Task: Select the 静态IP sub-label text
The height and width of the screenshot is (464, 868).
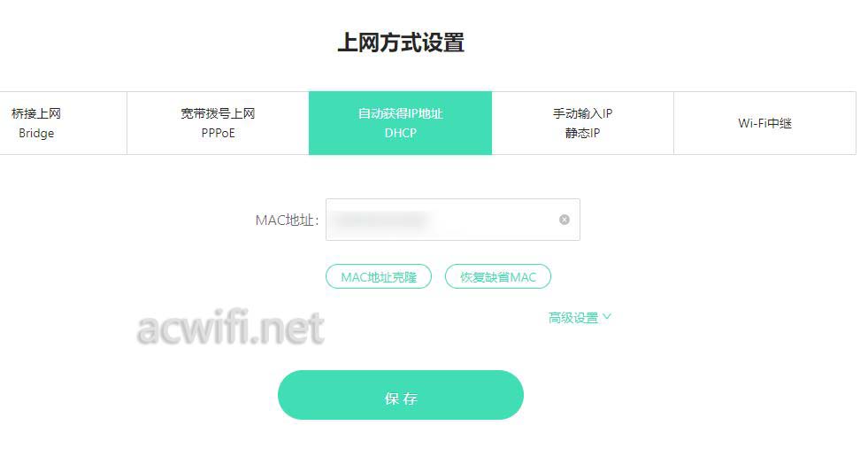Action: pyautogui.click(x=582, y=133)
